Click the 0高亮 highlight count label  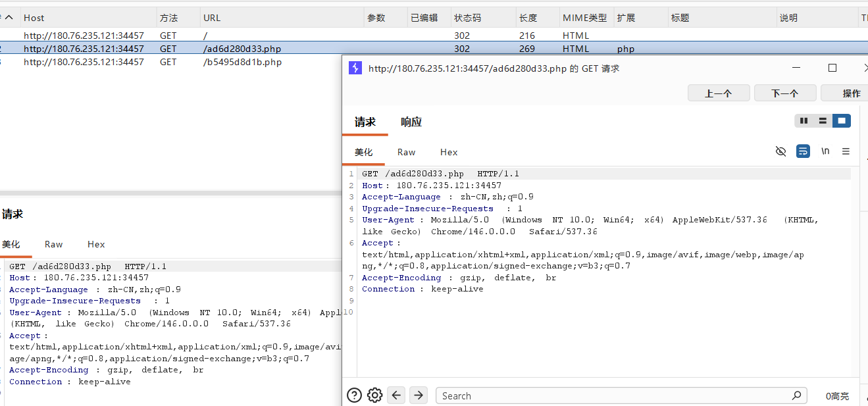(837, 396)
